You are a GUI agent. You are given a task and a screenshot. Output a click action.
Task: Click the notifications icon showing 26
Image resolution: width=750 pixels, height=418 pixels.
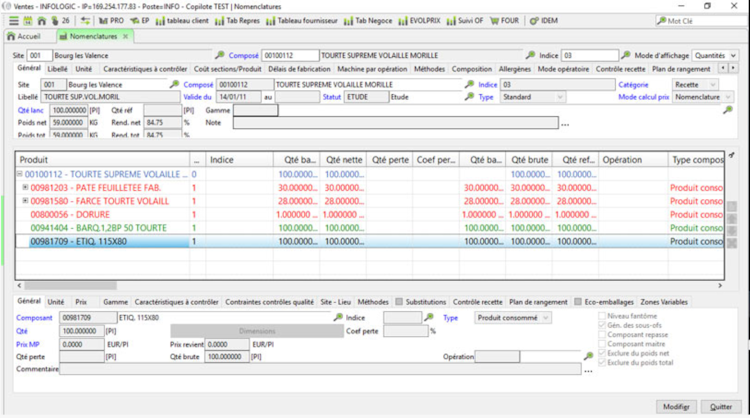(x=60, y=21)
